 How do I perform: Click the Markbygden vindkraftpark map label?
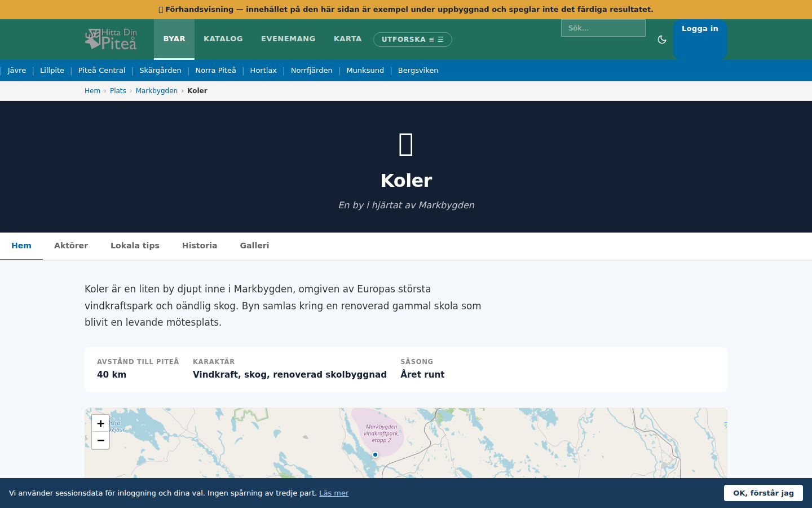pyautogui.click(x=381, y=433)
